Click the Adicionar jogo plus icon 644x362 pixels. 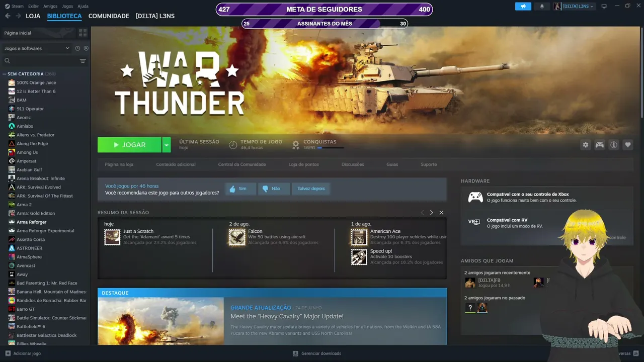click(x=8, y=353)
